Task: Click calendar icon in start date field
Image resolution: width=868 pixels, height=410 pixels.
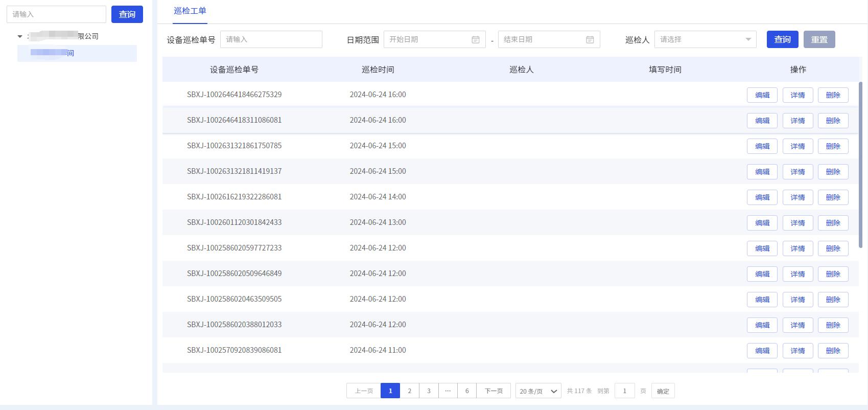Action: click(x=475, y=39)
